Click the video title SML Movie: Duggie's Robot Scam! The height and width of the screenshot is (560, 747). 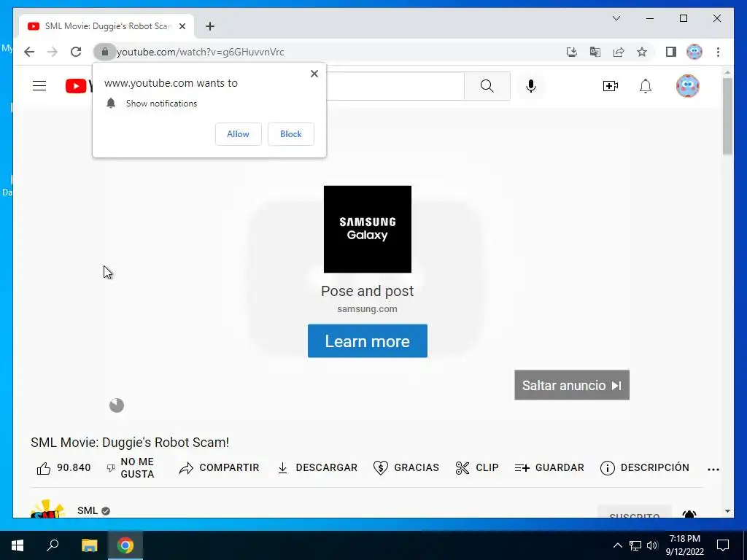pos(130,443)
